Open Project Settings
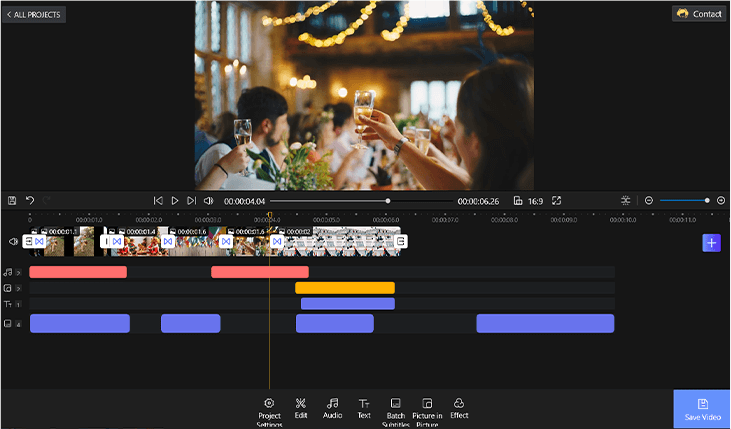This screenshot has height=429, width=731. click(269, 412)
